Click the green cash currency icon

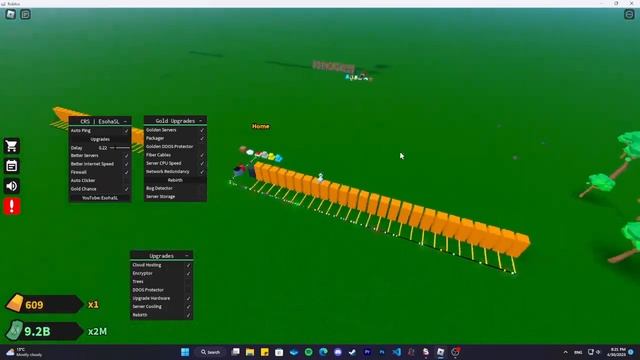tap(15, 331)
